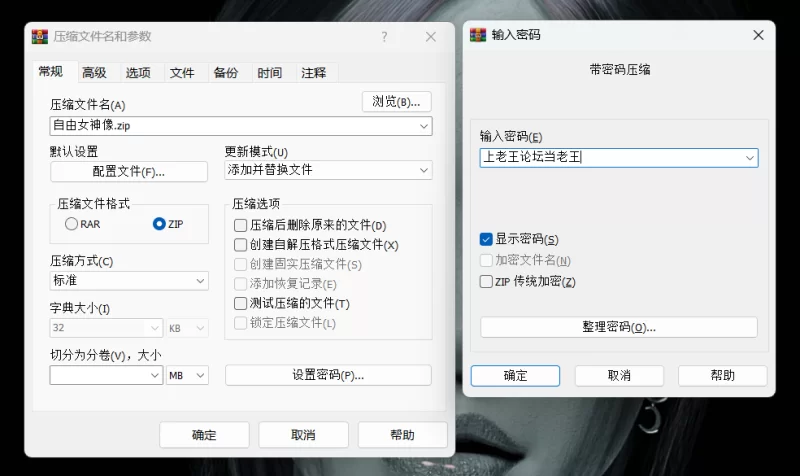Toggle 锁定压缩文件 checkbox
This screenshot has height=476, width=800.
pyautogui.click(x=240, y=323)
